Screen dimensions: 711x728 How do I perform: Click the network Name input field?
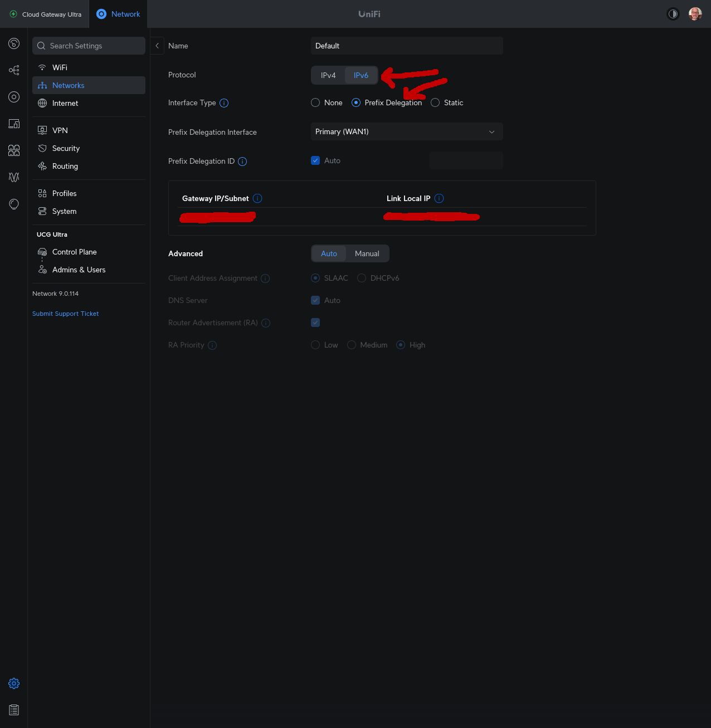(407, 46)
